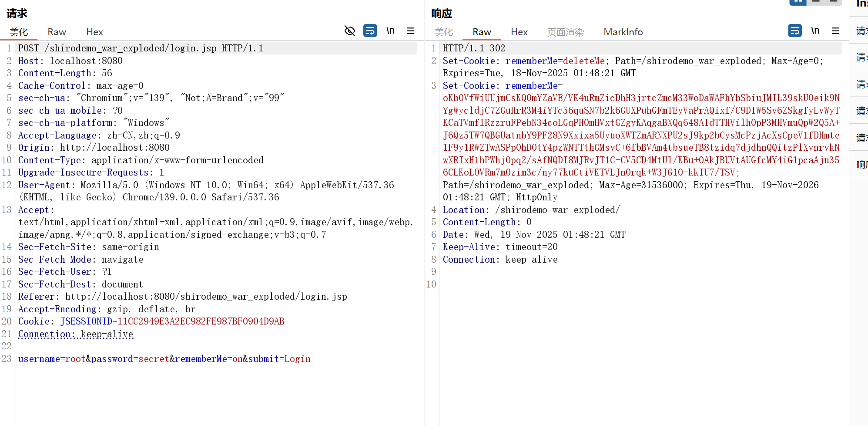Switch request view to the Raw tab
The width and height of the screenshot is (868, 426).
pos(57,32)
